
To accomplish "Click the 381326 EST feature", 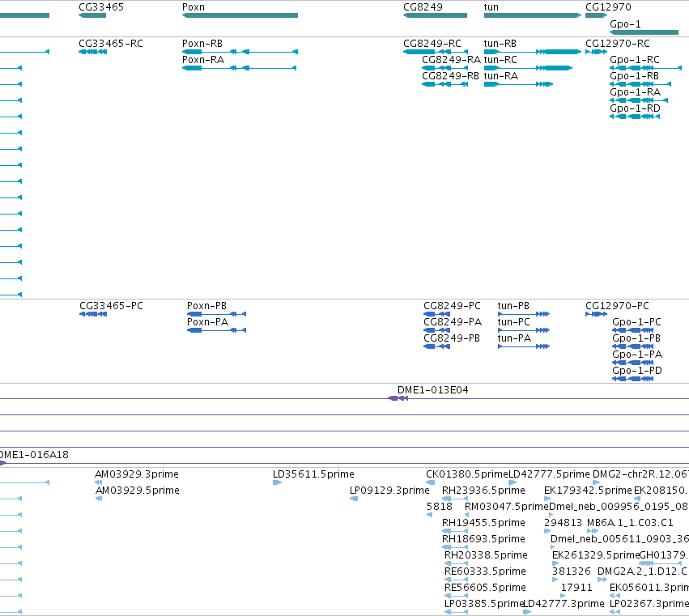I will click(555, 580).
